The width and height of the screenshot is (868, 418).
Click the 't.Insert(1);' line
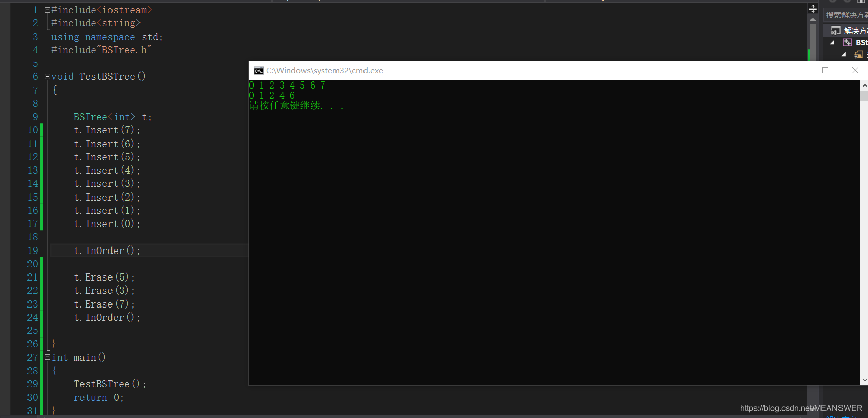click(x=107, y=211)
